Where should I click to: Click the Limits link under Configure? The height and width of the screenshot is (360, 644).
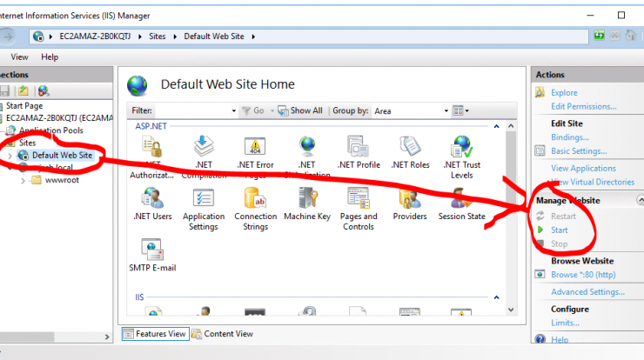pos(565,323)
